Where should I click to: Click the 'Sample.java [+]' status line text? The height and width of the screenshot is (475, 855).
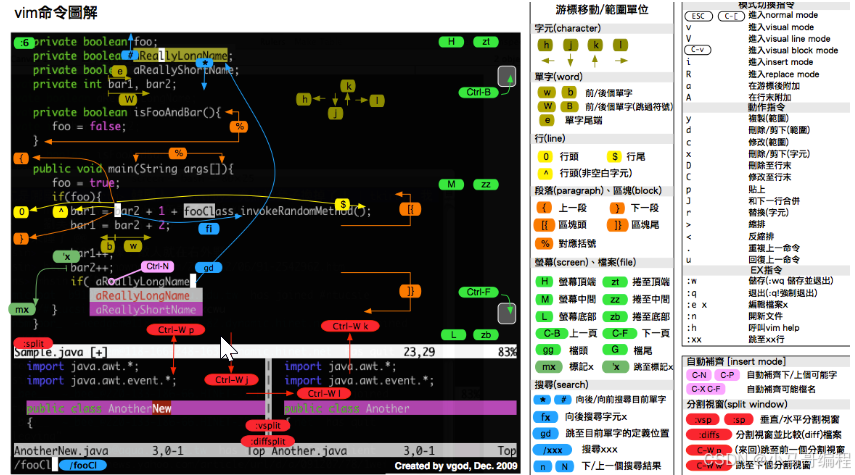pyautogui.click(x=61, y=352)
